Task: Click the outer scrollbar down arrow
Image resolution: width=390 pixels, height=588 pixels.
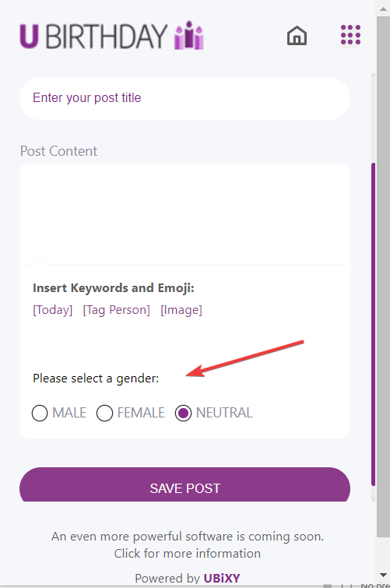Action: coord(383,575)
